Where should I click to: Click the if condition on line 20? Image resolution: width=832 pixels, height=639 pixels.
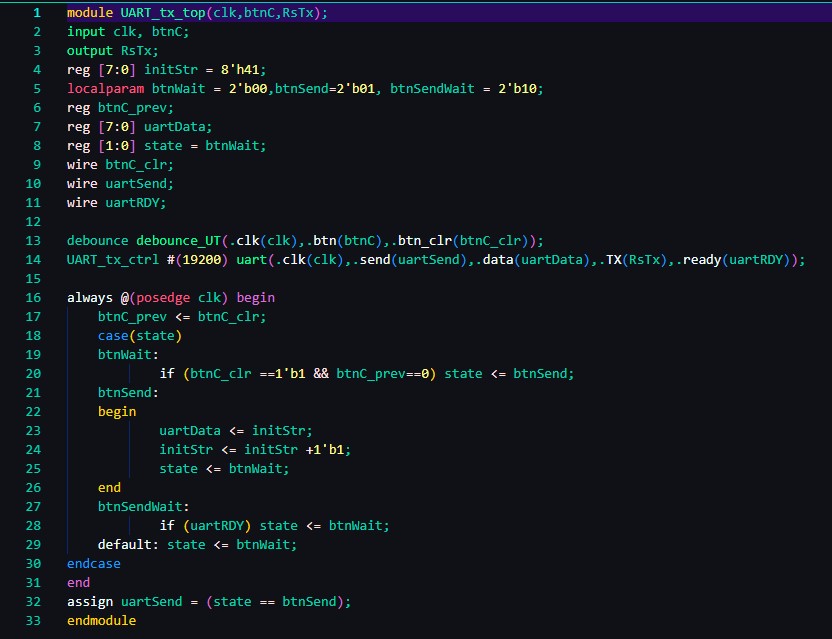[x=310, y=374]
